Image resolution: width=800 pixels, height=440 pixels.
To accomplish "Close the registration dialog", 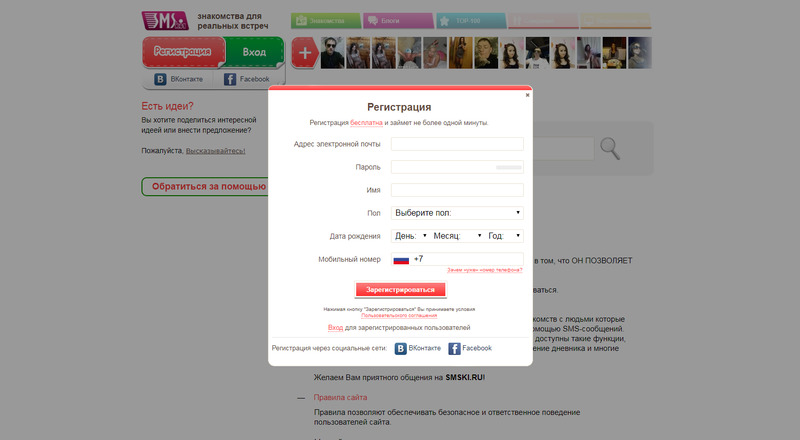I will [x=528, y=95].
